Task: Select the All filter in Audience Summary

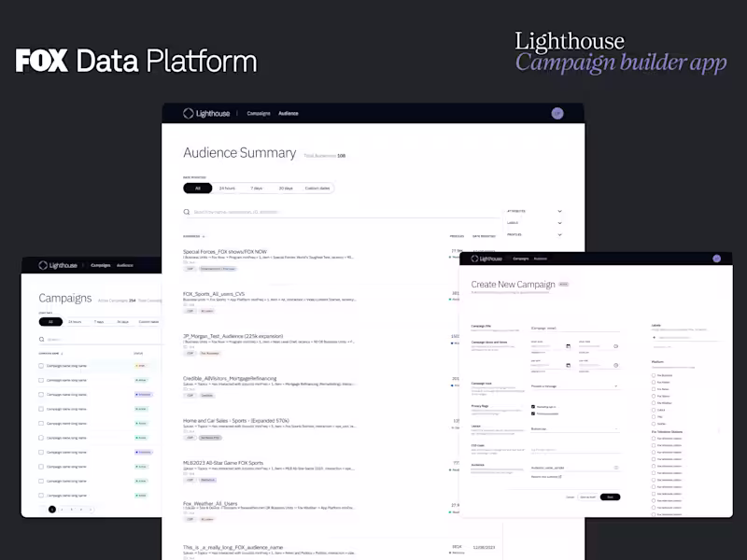Action: point(198,189)
